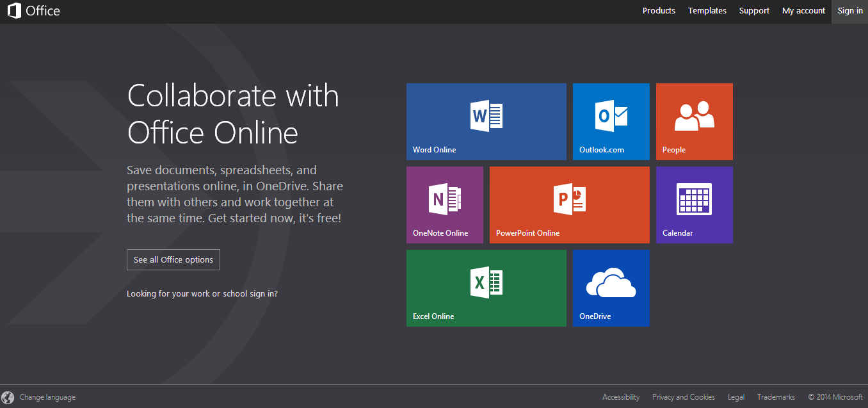The image size is (868, 408).
Task: Click the Outlook.com tile label
Action: [x=602, y=150]
